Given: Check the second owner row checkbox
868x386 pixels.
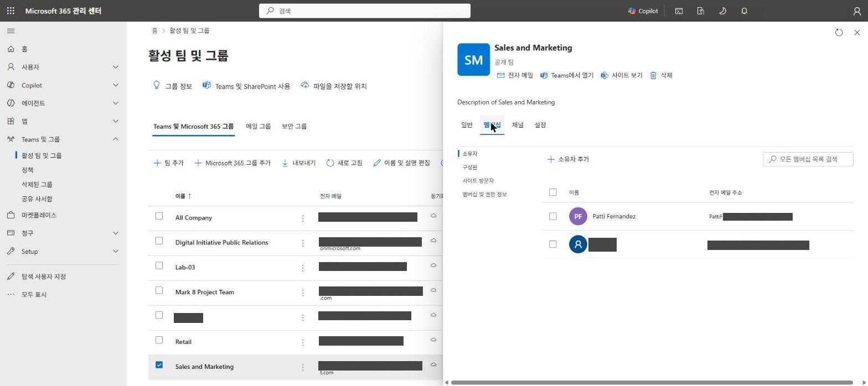Looking at the screenshot, I should click(552, 244).
